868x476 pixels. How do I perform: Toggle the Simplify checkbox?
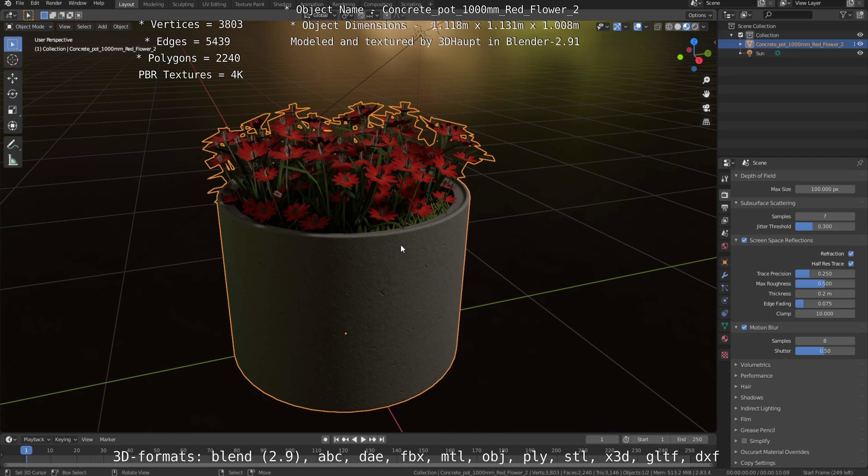pos(744,441)
